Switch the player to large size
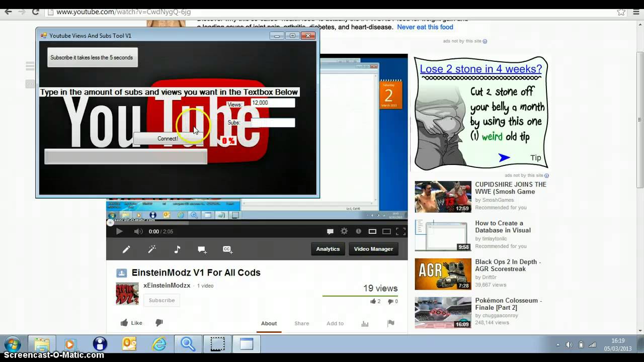Viewport: 644px width, 362px height. pos(386,231)
